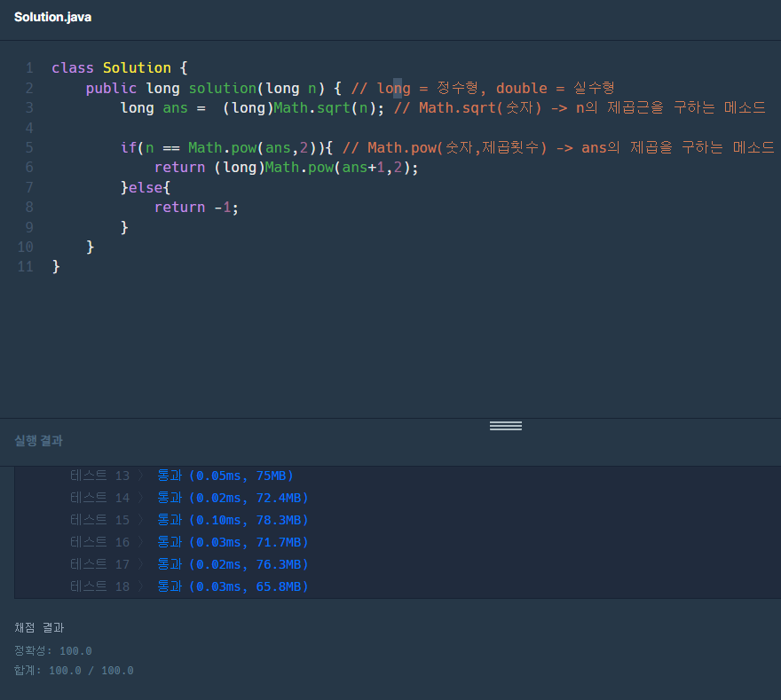Click the '합계: 100.0 / 100.0' total line
This screenshot has width=781, height=700.
click(74, 671)
